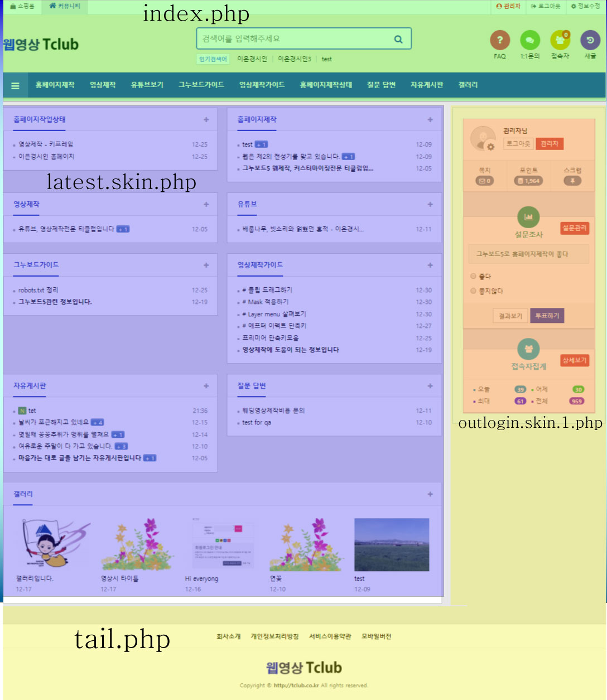
Task: Open the 1:1 문의 chat icon
Action: [x=530, y=40]
